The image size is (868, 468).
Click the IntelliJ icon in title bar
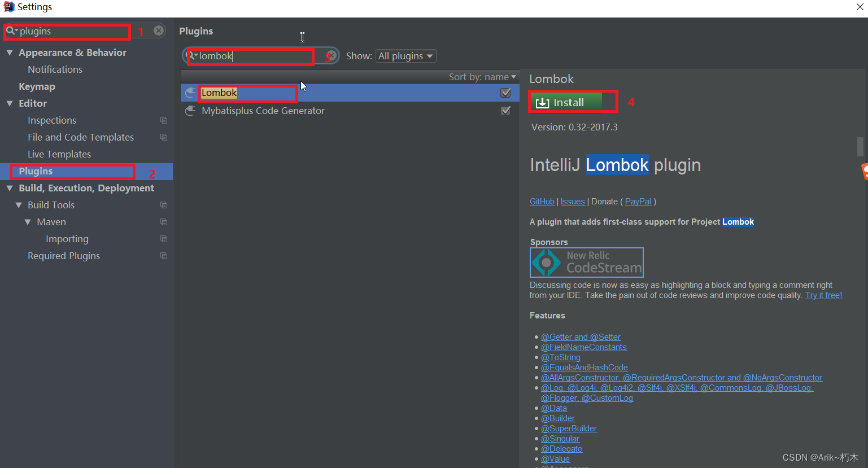click(x=8, y=7)
